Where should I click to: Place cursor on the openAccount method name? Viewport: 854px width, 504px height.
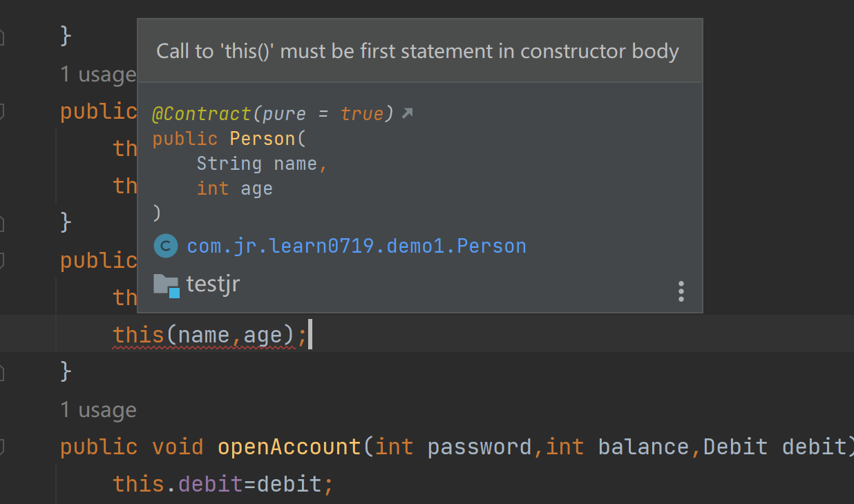pos(290,447)
